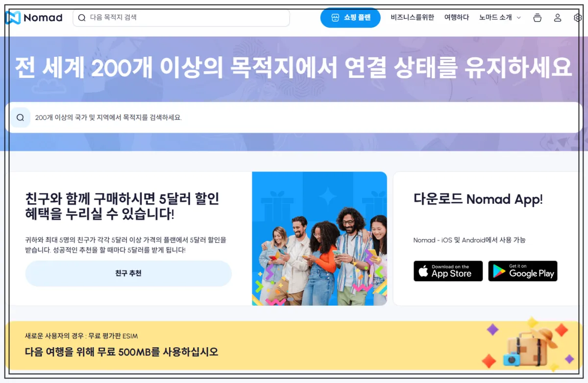Viewport: 588px width, 383px height.
Task: Click '새로운 사용자의 경우 : 무료 평가판 ESIM' text
Action: tap(81, 336)
